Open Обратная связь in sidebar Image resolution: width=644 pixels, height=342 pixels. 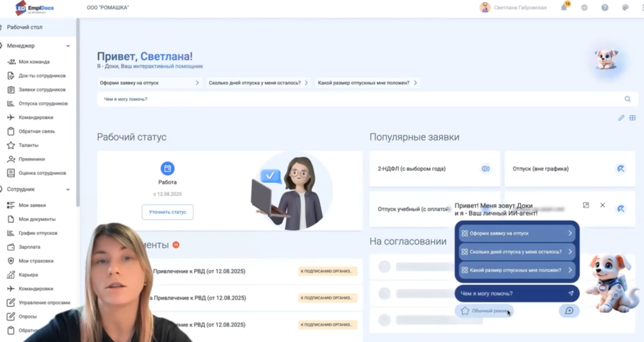pyautogui.click(x=37, y=131)
